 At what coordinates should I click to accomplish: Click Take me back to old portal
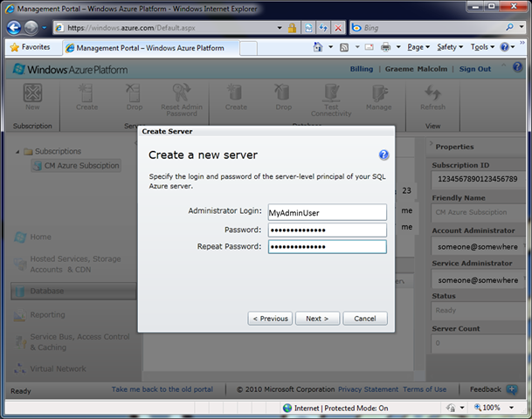click(162, 389)
